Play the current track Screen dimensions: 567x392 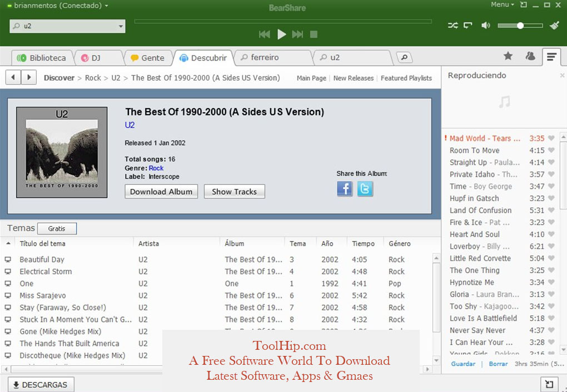pyautogui.click(x=282, y=34)
